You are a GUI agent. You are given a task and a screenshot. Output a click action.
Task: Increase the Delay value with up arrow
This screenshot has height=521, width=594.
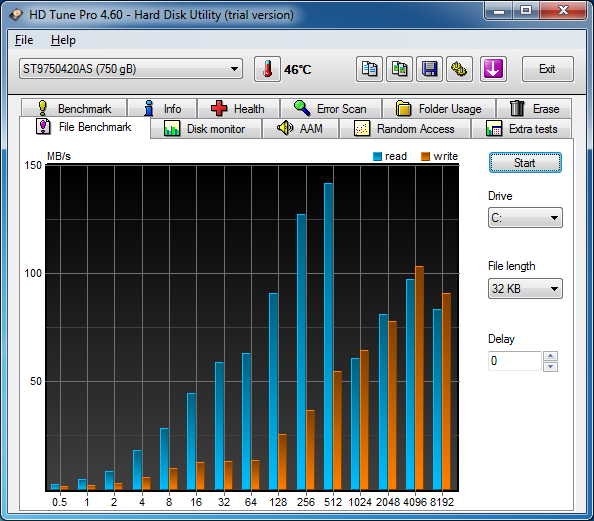pos(550,356)
